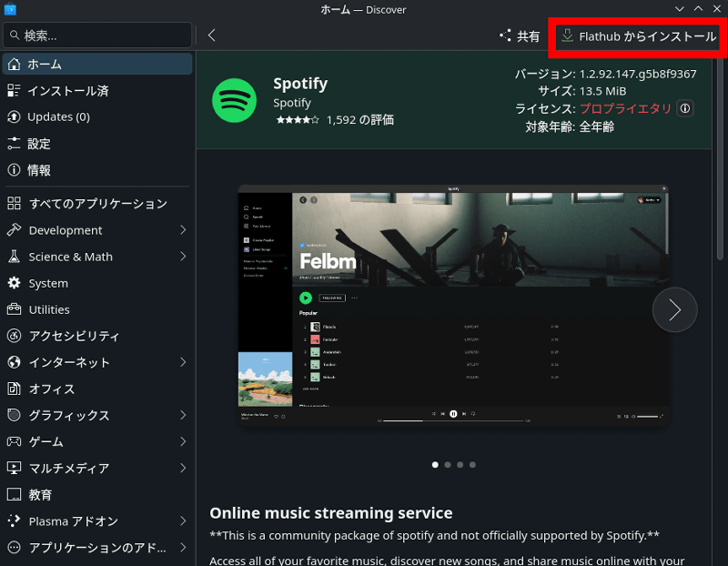Click the アクセシビリティ accessibility icon
Image resolution: width=728 pixels, height=566 pixels.
coord(14,336)
